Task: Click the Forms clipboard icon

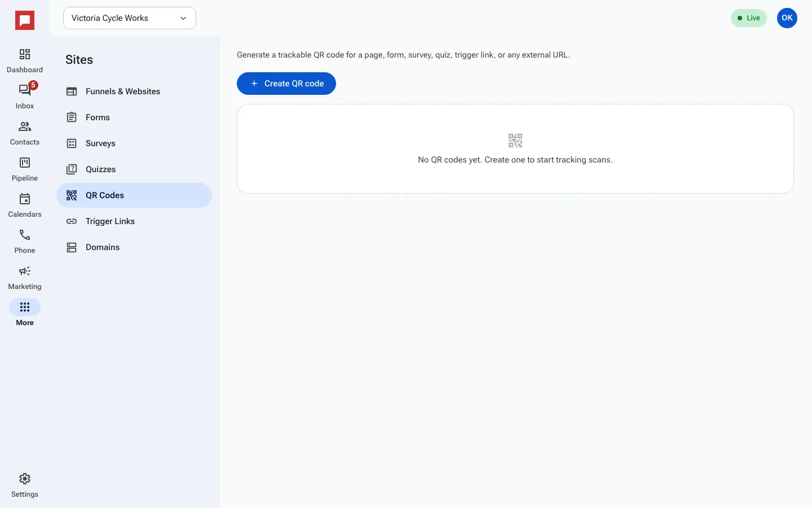Action: 72,117
